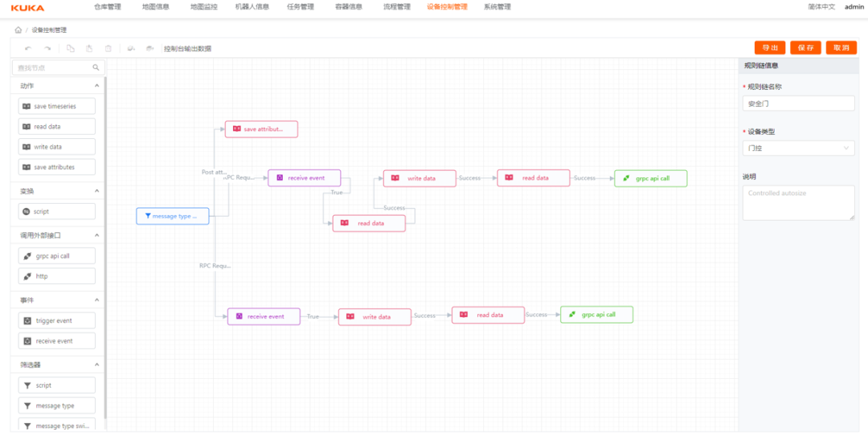Select the http node in the palette

point(56,276)
